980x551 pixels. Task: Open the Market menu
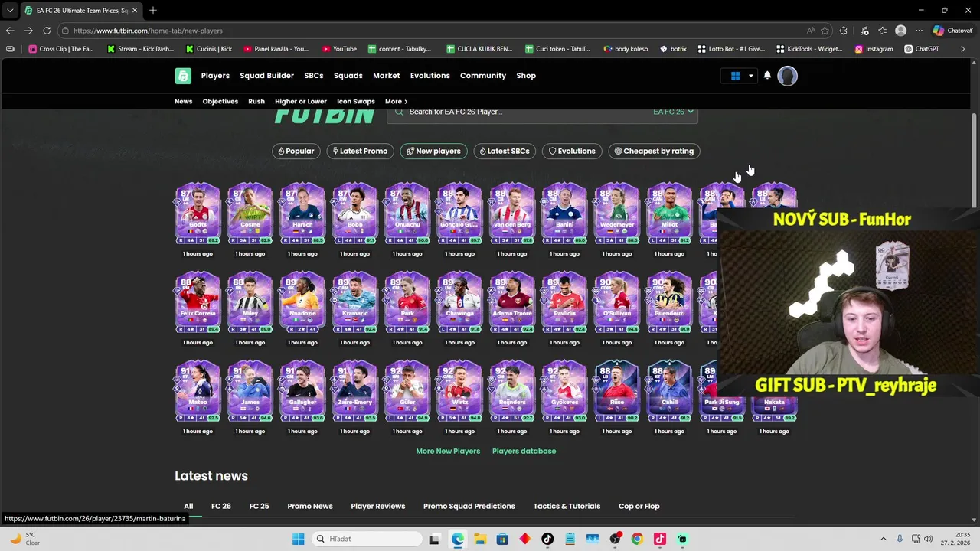click(x=386, y=76)
